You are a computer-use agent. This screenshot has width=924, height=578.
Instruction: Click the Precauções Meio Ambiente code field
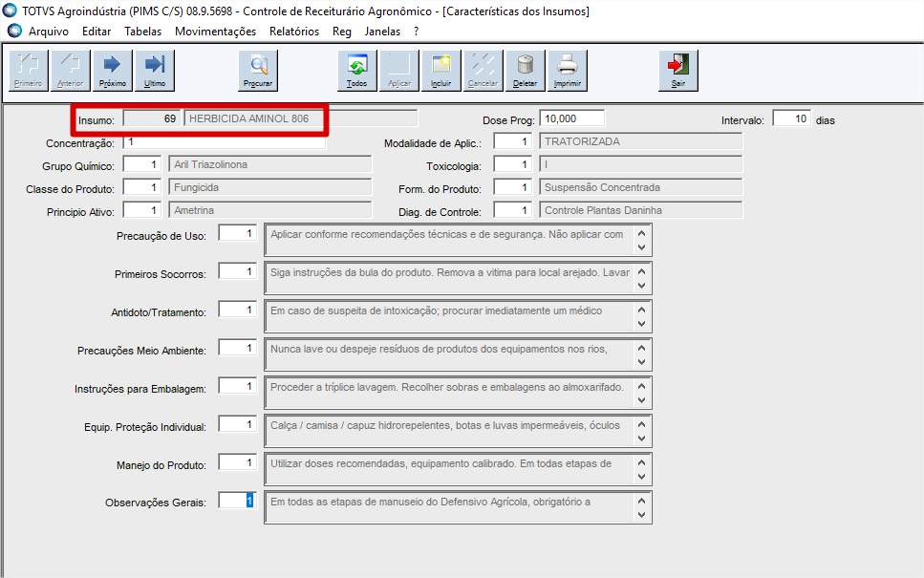[238, 348]
